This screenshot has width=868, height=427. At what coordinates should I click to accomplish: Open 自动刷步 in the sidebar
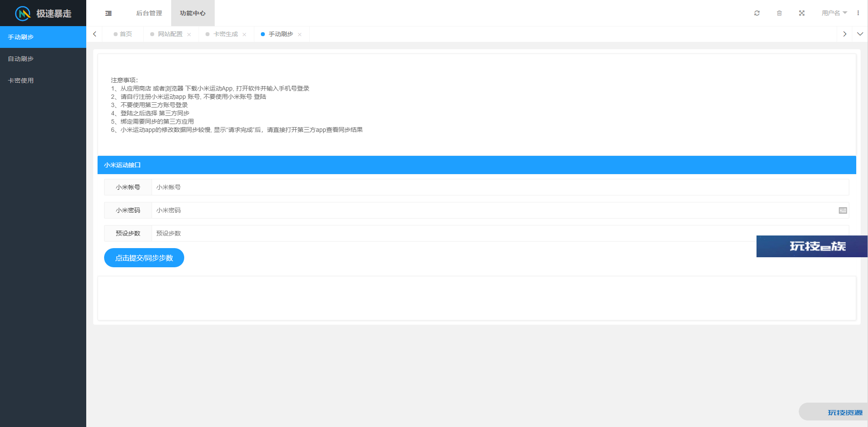[x=43, y=59]
